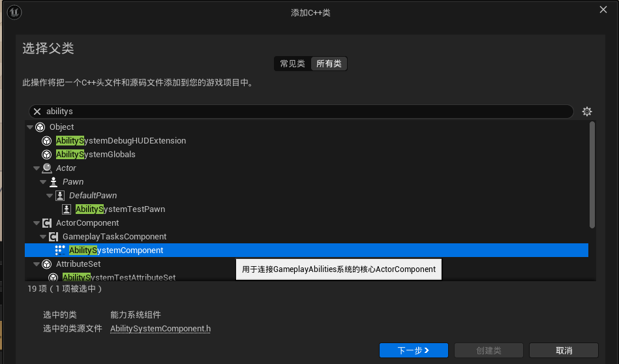Click the DefaultPawn class icon

point(60,196)
